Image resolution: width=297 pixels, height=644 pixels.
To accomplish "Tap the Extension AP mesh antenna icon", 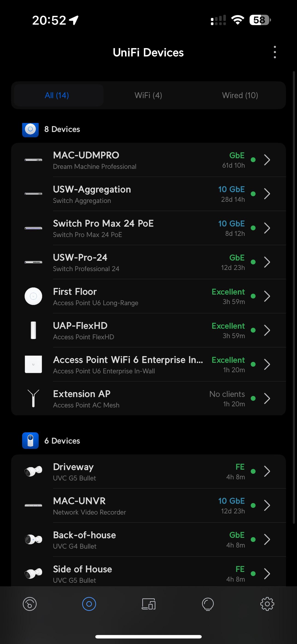I will [33, 398].
